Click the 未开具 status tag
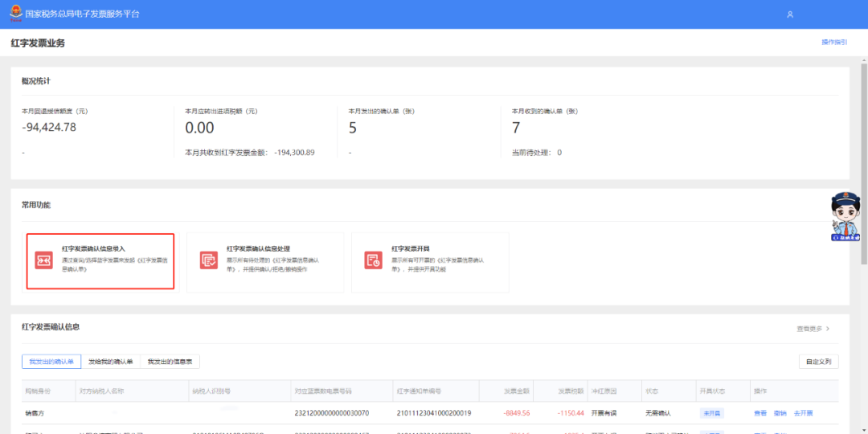868x434 pixels. pyautogui.click(x=712, y=412)
